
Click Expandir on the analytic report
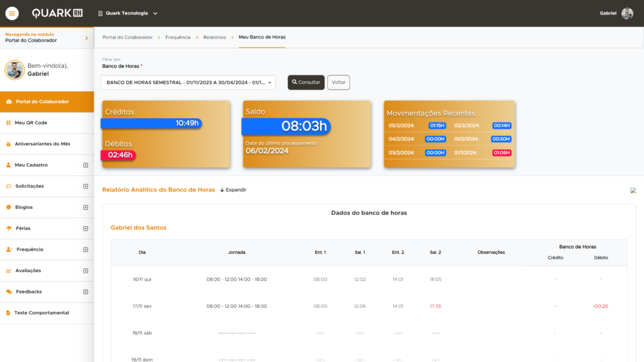(x=235, y=190)
